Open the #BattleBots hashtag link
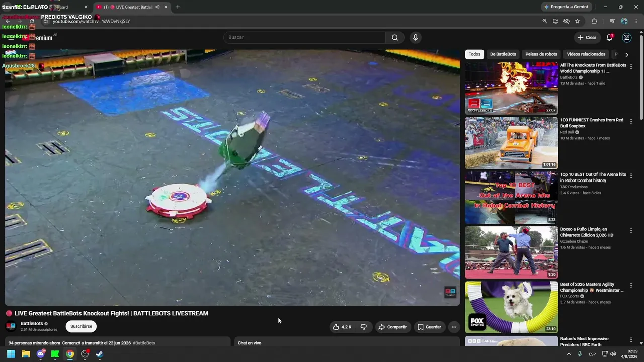 point(144,343)
